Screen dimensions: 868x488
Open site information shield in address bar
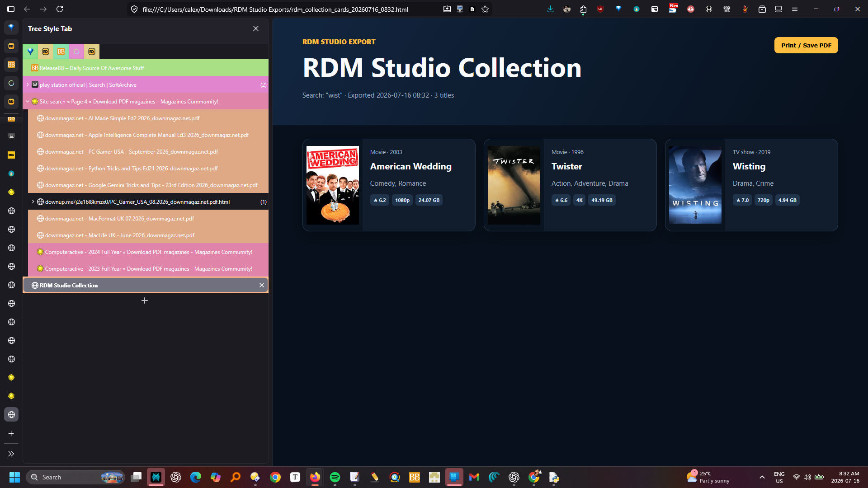tap(134, 9)
